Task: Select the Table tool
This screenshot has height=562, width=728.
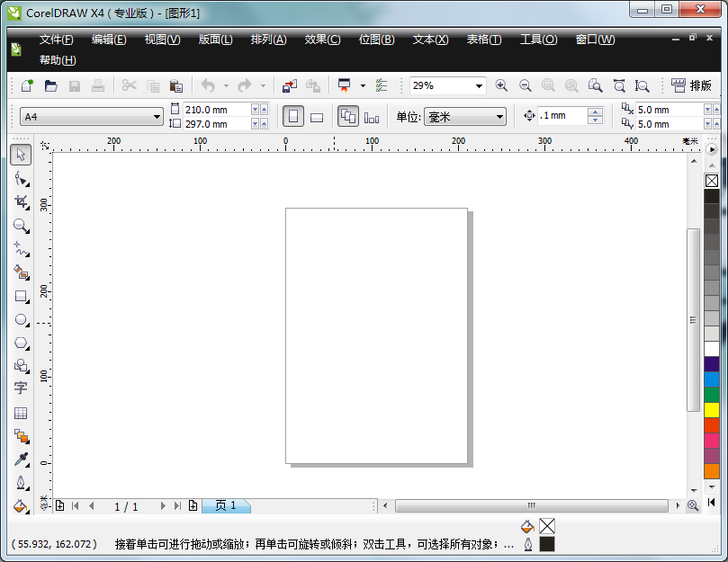Action: coord(21,412)
